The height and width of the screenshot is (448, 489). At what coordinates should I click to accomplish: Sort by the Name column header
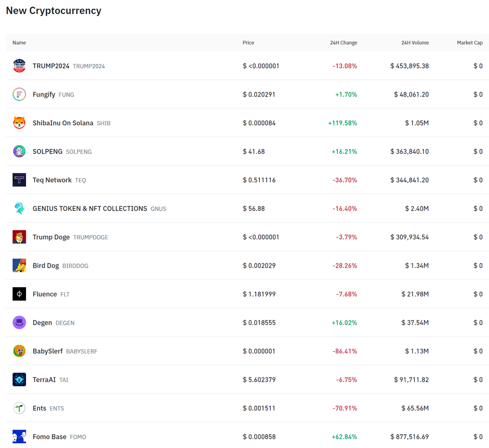pos(19,43)
